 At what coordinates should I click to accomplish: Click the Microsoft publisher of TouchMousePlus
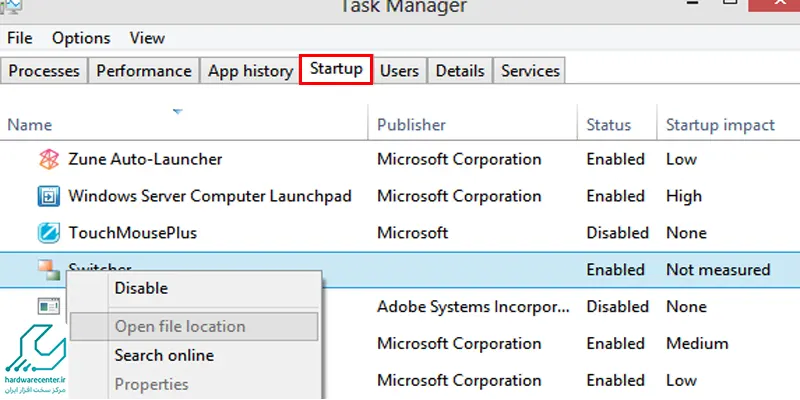[412, 233]
